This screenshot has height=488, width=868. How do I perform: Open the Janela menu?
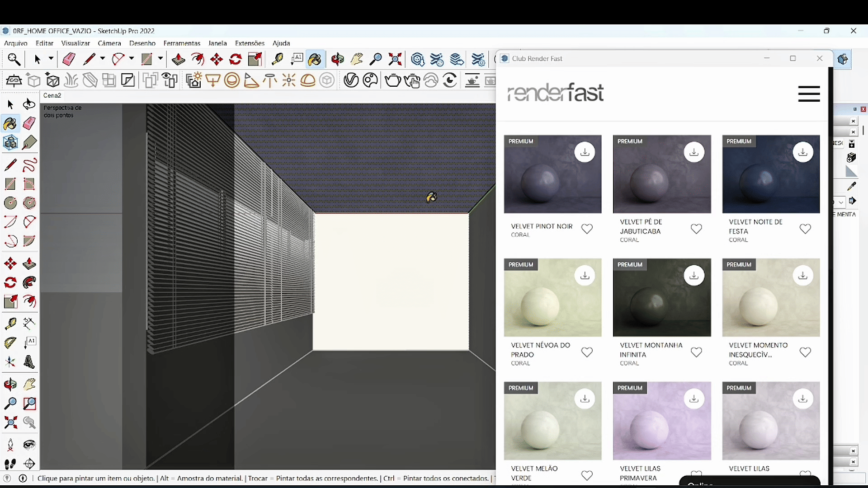(x=217, y=43)
